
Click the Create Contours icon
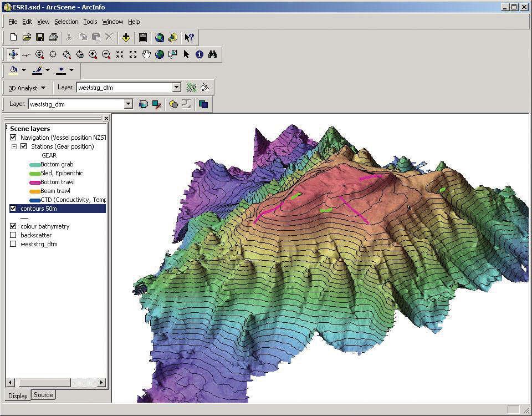(192, 88)
